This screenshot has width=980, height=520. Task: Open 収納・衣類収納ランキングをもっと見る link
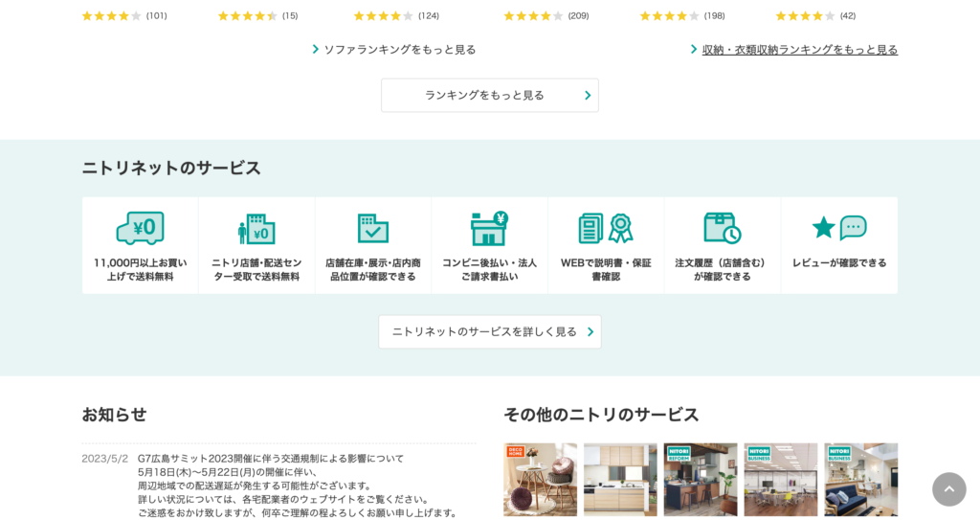coord(799,50)
